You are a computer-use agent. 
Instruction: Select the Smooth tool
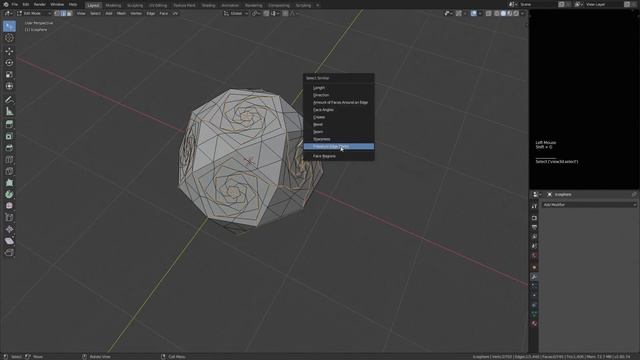click(9, 206)
